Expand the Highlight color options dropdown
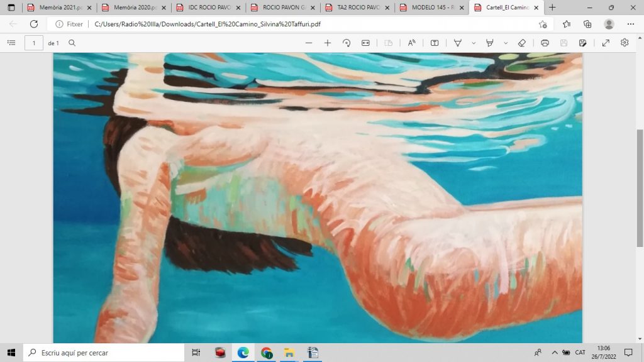644x362 pixels. (506, 43)
